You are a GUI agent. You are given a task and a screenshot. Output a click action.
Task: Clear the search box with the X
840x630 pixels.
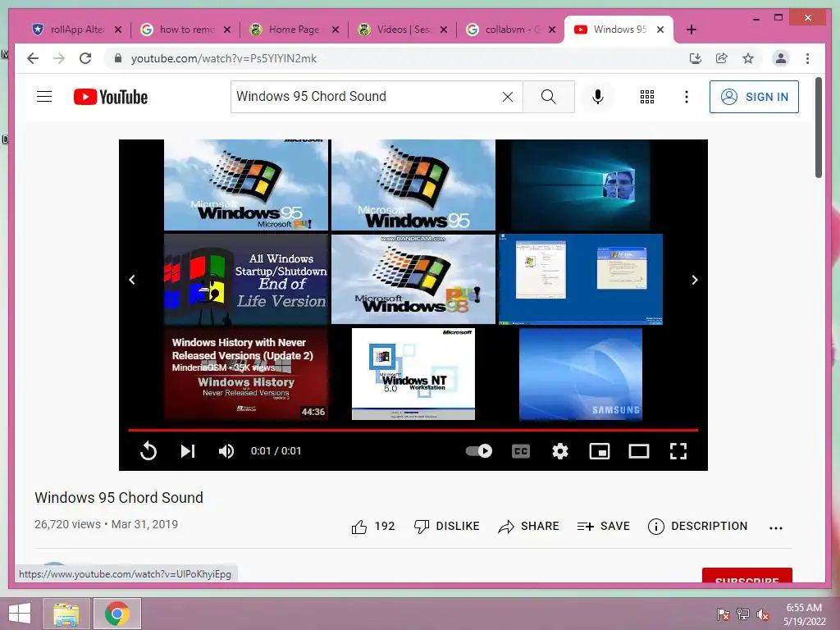pos(507,97)
